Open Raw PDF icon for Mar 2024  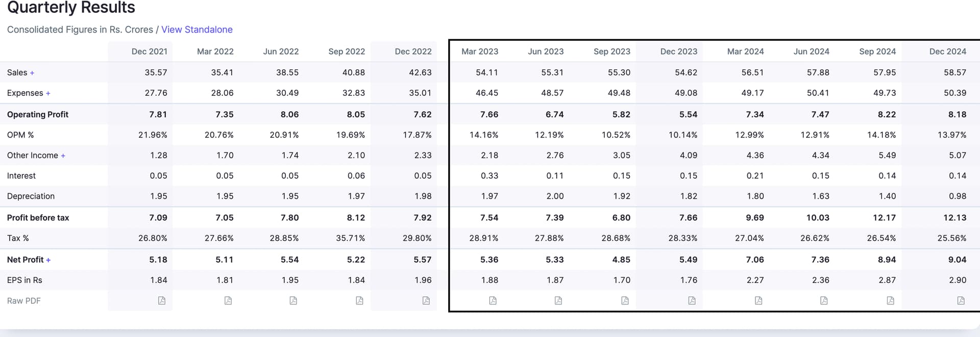click(x=758, y=300)
